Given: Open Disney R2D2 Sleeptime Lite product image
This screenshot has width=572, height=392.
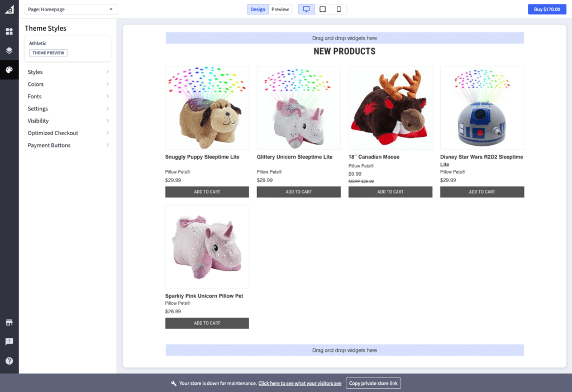Looking at the screenshot, I should coord(482,108).
